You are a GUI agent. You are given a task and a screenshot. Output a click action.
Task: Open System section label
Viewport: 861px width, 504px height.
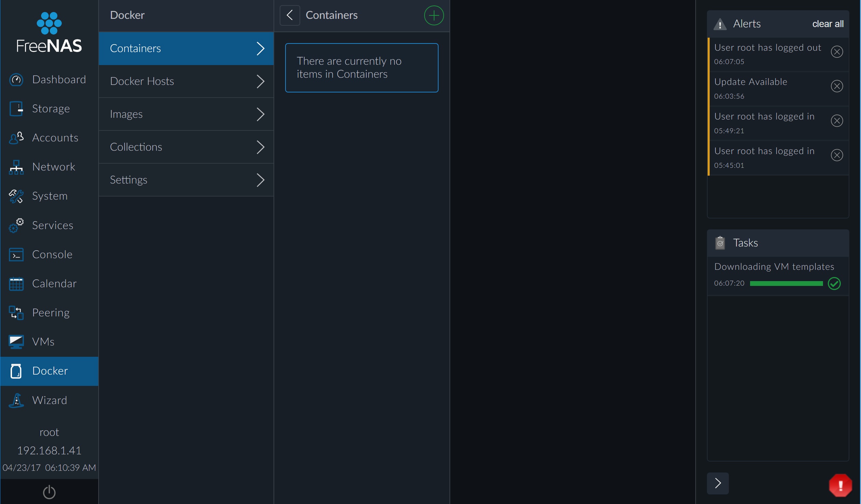pos(50,196)
